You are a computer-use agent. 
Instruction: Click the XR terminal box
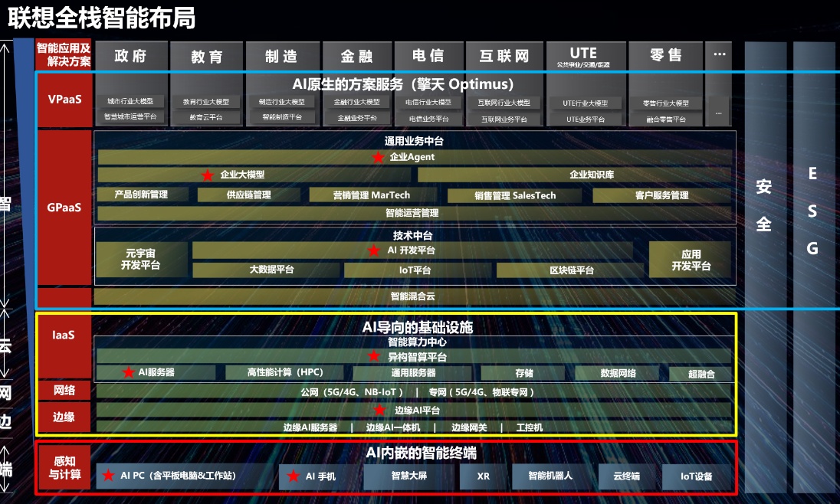(x=483, y=476)
